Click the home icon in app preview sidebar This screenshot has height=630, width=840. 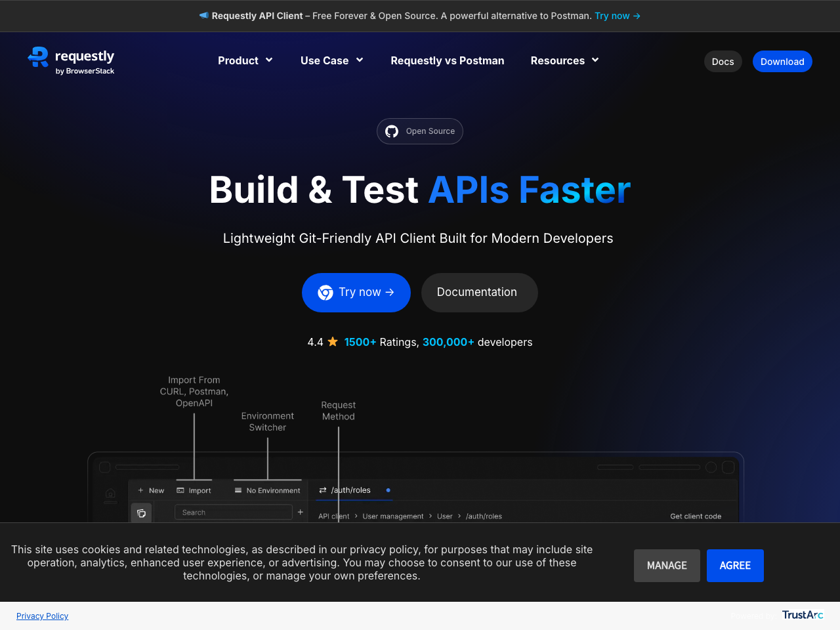(x=110, y=493)
